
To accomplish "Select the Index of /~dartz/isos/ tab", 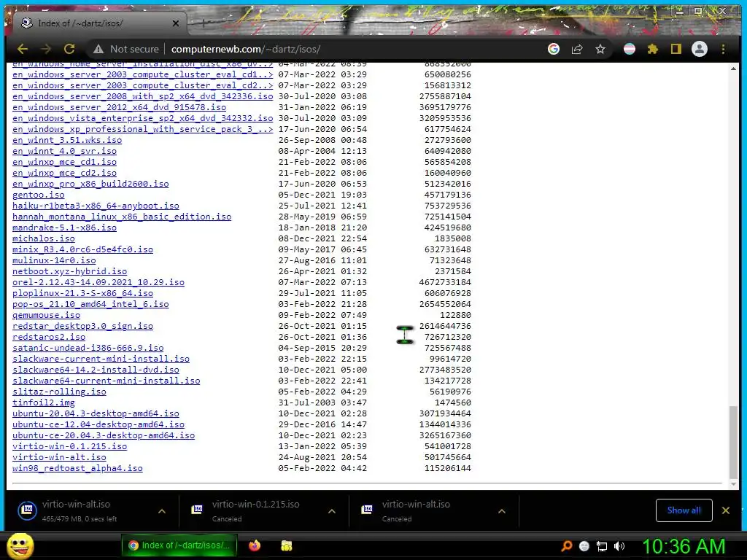I will pyautogui.click(x=98, y=23).
